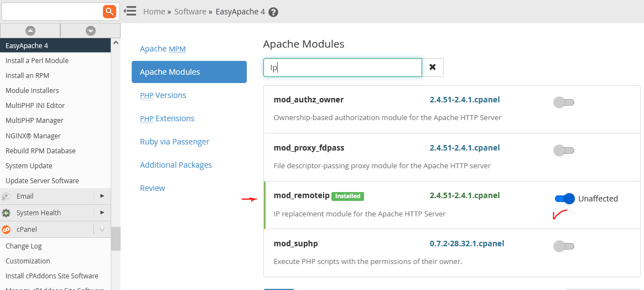Toggle the sidebar collapse menu icon
The image size is (644, 290).
130,11
